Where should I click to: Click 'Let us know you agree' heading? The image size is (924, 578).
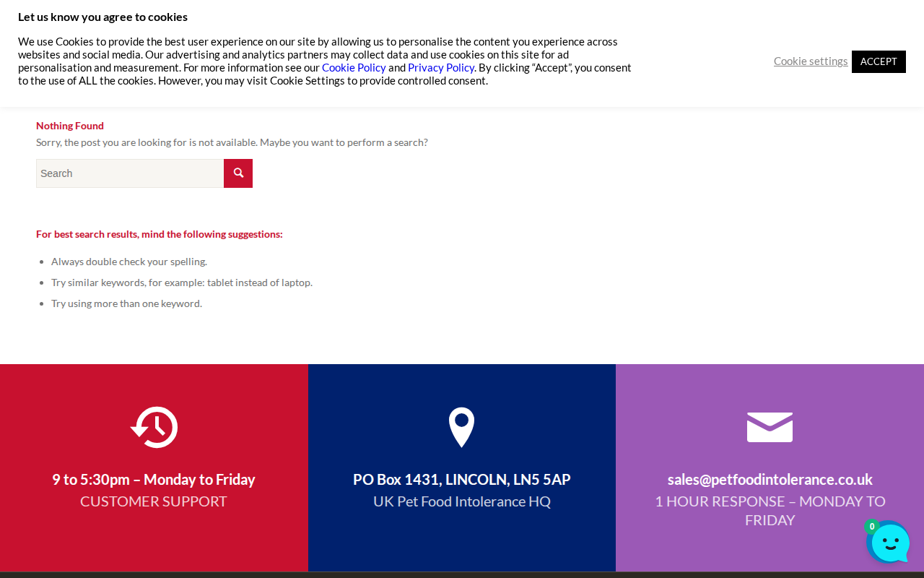pos(103,17)
